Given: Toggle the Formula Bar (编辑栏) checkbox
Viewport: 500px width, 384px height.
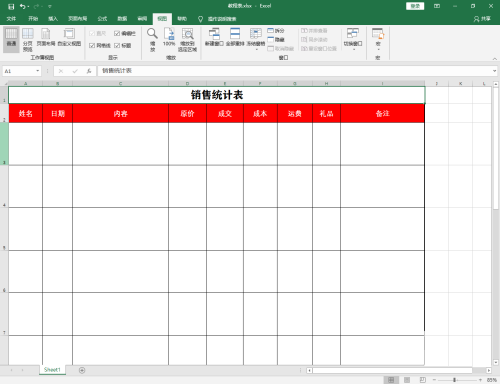Looking at the screenshot, I should click(125, 33).
